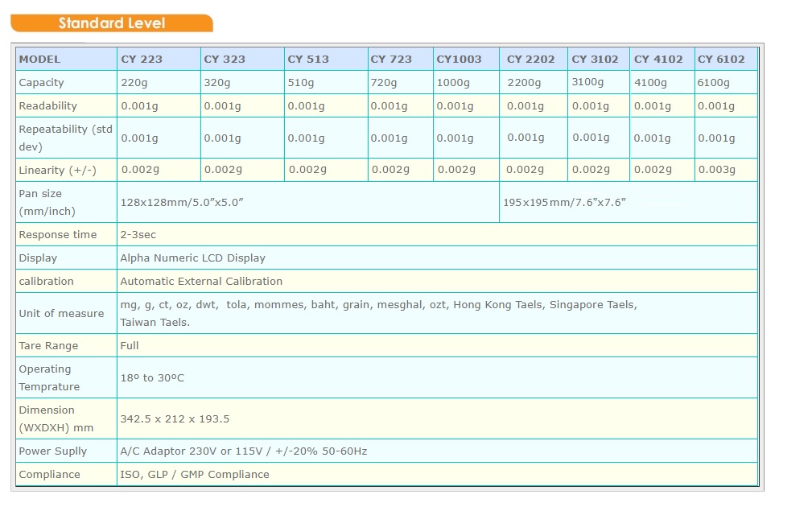Select the Display row label
This screenshot has width=812, height=511.
pos(38,258)
